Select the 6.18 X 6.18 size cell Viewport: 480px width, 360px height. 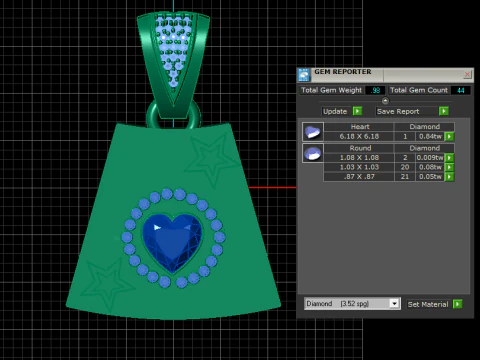pos(359,136)
